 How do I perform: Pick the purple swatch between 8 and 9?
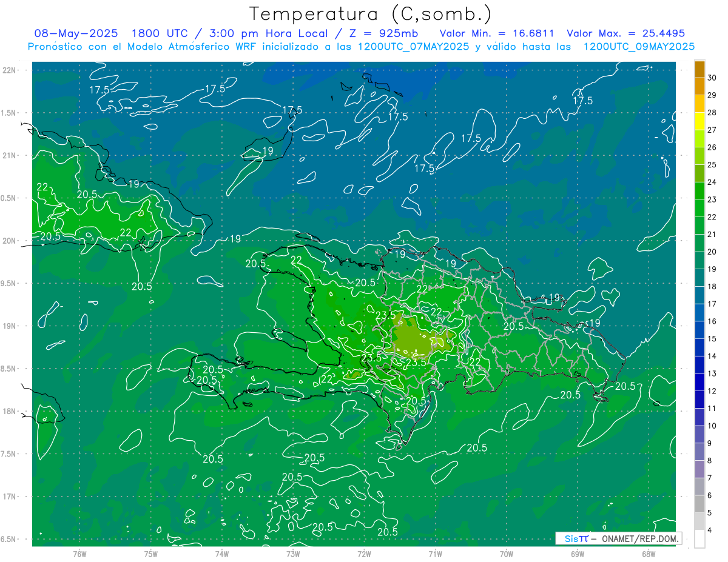pyautogui.click(x=699, y=452)
